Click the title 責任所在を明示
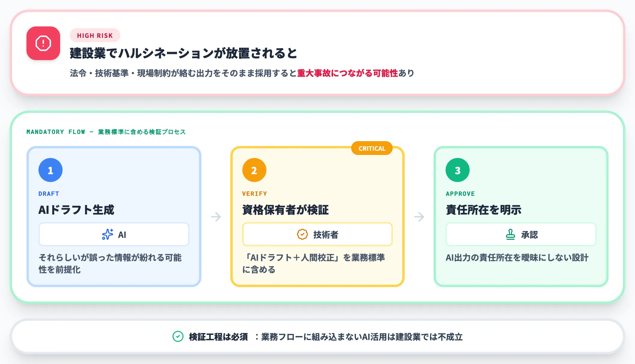Image resolution: width=635 pixels, height=364 pixels. (x=483, y=210)
